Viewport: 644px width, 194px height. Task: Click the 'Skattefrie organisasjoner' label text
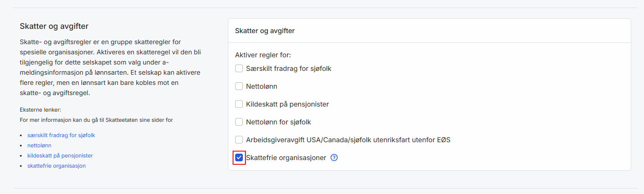click(286, 158)
